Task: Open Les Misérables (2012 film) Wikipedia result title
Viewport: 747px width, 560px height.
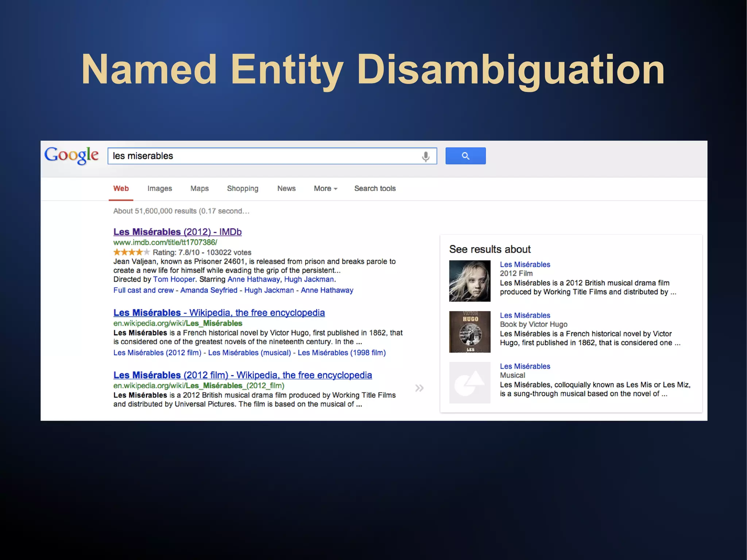Action: coord(243,375)
